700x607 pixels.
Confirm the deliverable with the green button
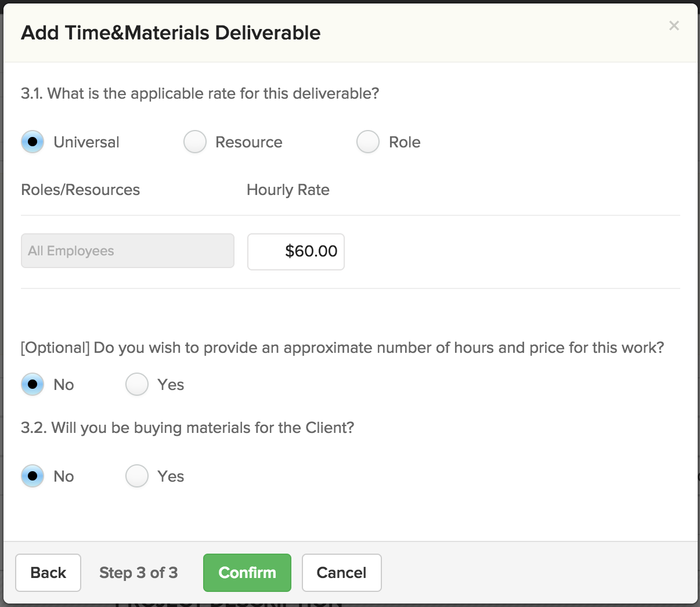247,573
